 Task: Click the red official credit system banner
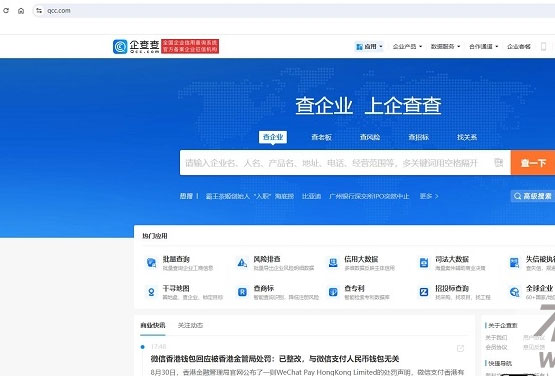(190, 46)
